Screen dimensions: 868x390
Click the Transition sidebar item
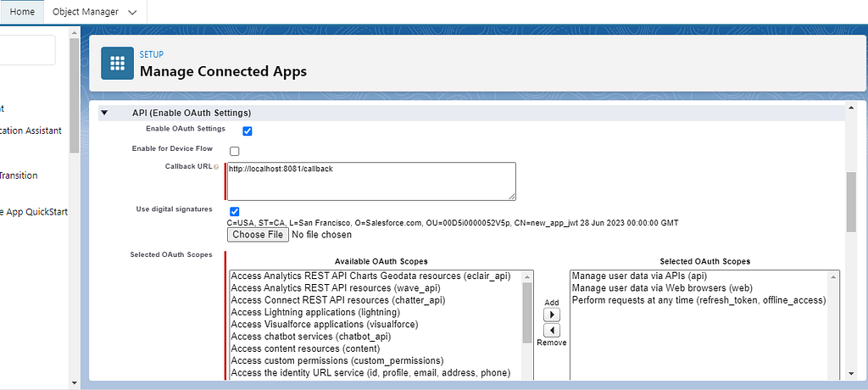pos(19,175)
